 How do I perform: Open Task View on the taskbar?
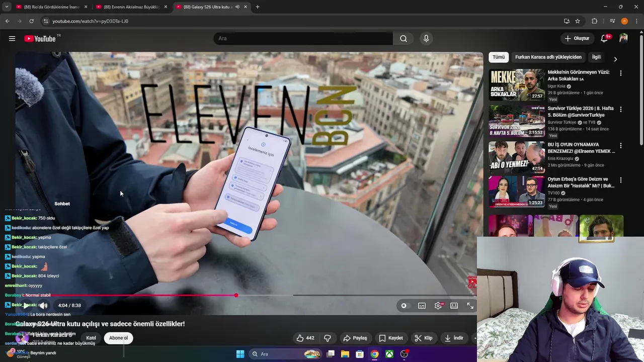[331, 354]
